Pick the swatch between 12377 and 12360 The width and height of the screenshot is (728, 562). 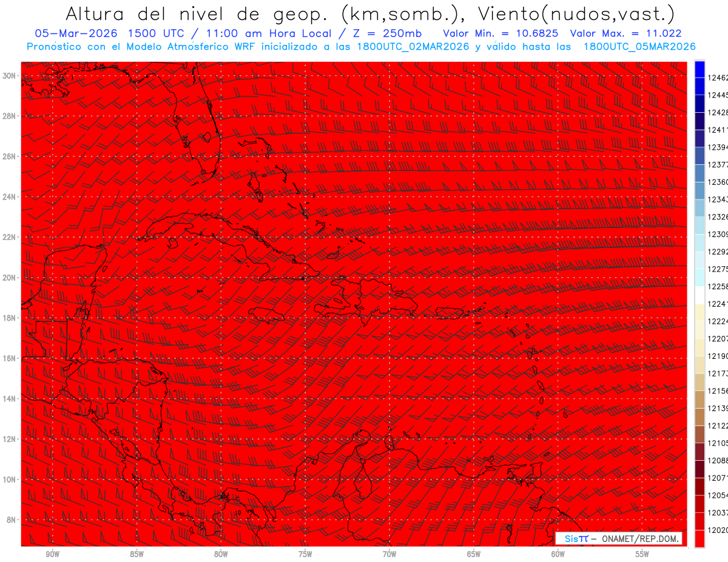click(x=699, y=173)
